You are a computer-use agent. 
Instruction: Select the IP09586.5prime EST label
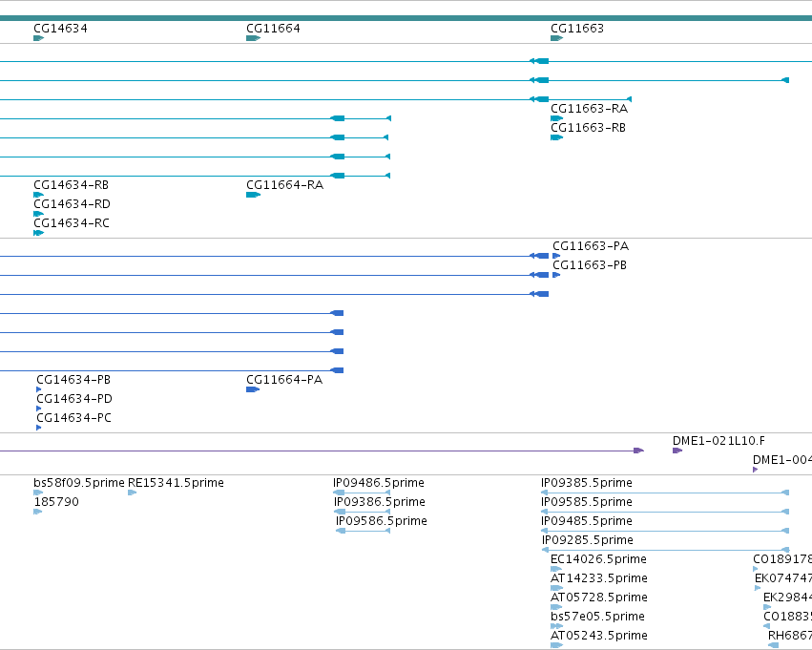(x=382, y=521)
